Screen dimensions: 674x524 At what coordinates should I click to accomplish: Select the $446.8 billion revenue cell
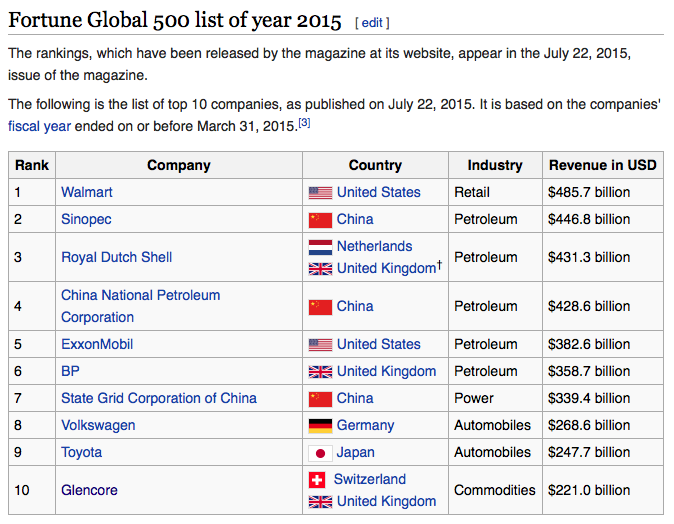coord(603,219)
